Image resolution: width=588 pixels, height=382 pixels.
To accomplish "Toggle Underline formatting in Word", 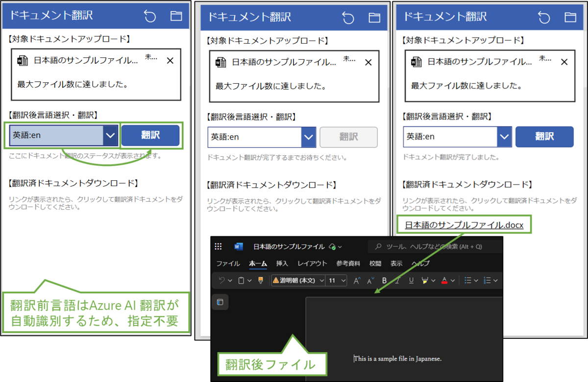I will (x=411, y=281).
